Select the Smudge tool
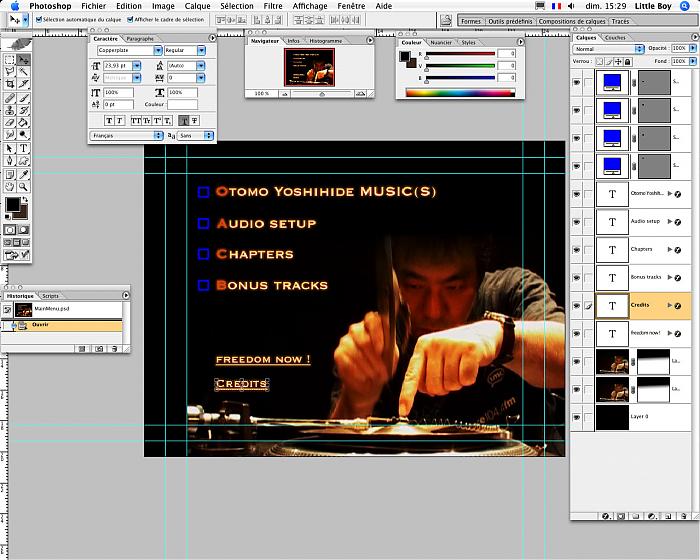The height and width of the screenshot is (560, 700). [9, 134]
